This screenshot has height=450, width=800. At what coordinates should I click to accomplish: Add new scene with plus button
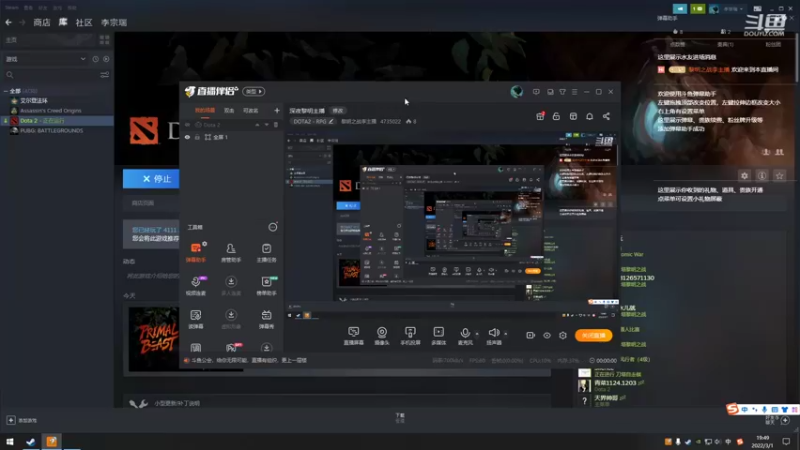pyautogui.click(x=277, y=111)
